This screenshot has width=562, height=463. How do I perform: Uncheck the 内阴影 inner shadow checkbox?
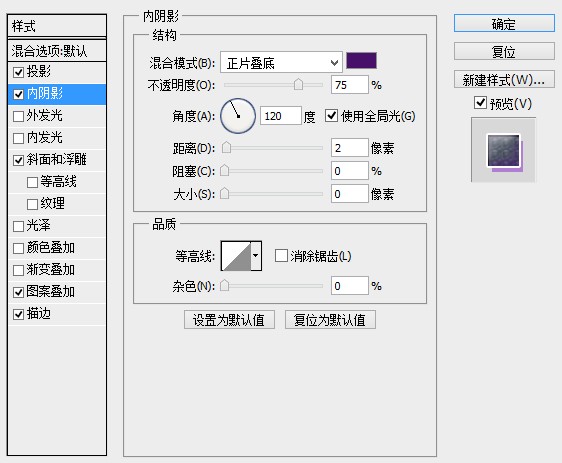tap(18, 95)
